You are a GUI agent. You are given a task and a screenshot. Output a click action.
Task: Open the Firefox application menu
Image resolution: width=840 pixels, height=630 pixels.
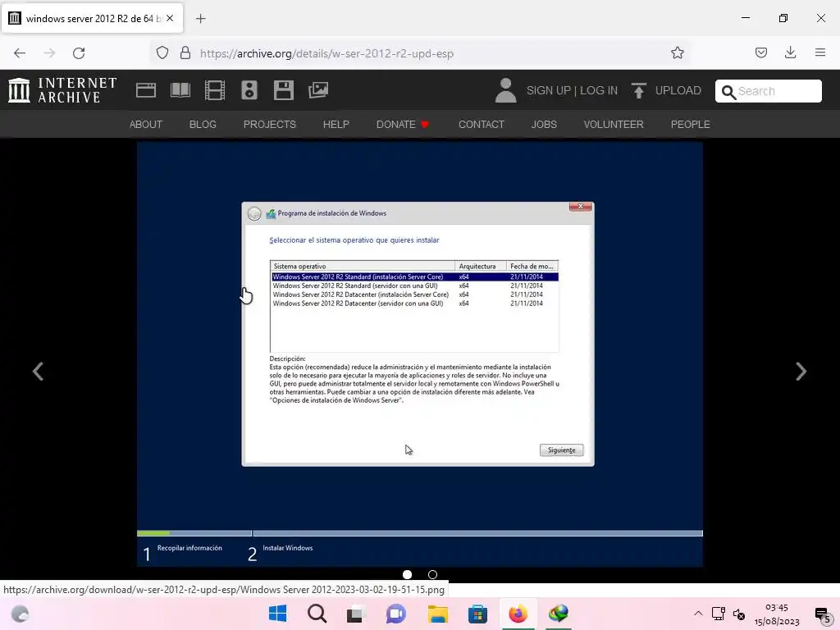[820, 53]
